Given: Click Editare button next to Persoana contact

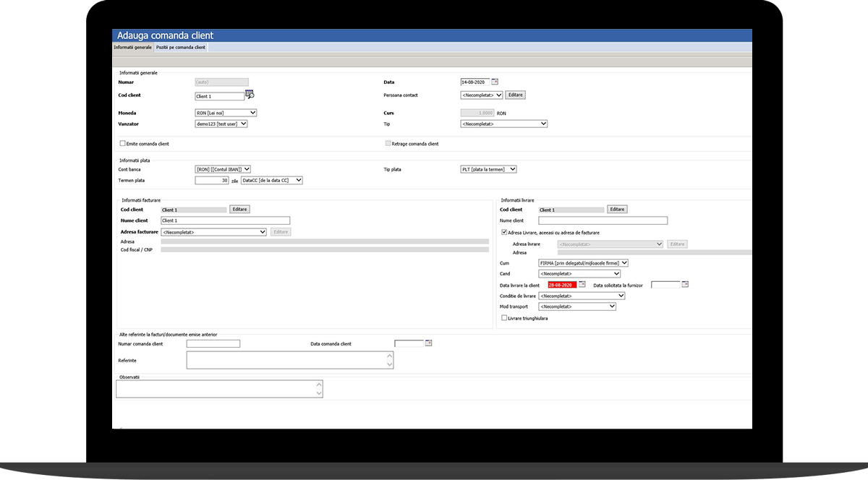Looking at the screenshot, I should coord(515,95).
